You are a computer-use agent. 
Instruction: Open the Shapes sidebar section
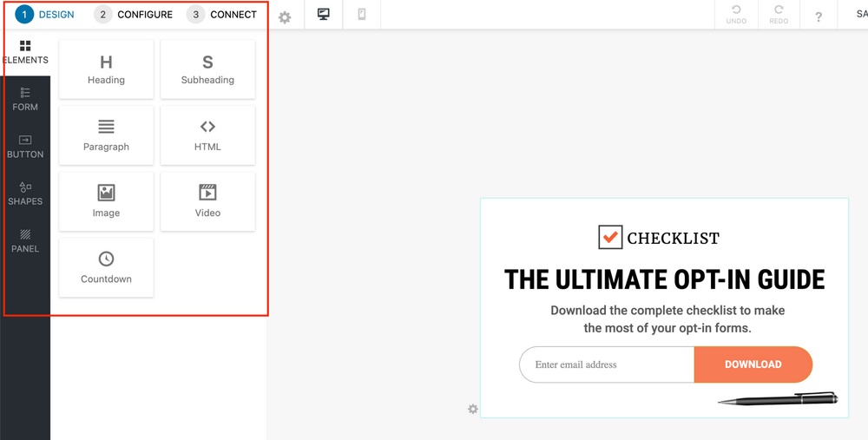[25, 194]
